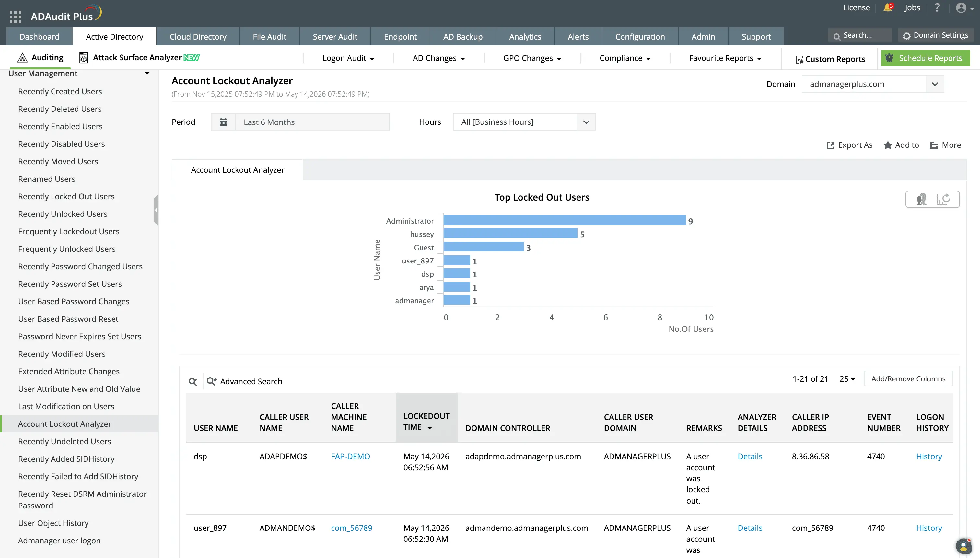Click the Auditing warning-triangle icon

pos(23,58)
